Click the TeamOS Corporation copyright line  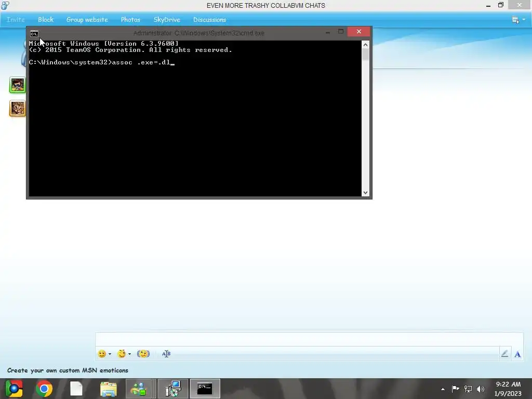pyautogui.click(x=130, y=50)
